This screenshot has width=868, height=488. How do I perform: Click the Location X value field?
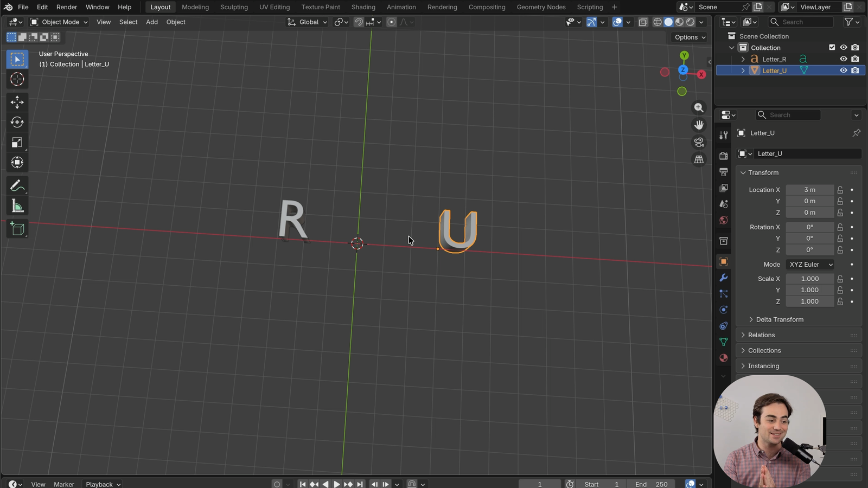[x=809, y=190]
